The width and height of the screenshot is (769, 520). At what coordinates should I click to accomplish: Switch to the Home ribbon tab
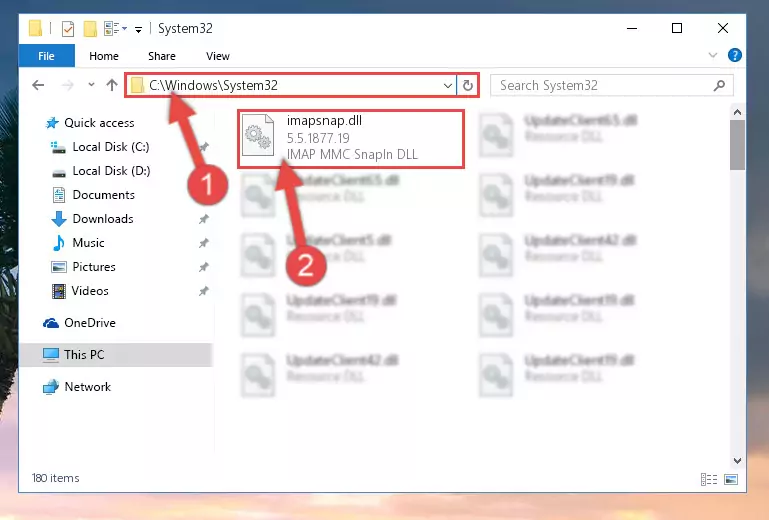(x=104, y=56)
